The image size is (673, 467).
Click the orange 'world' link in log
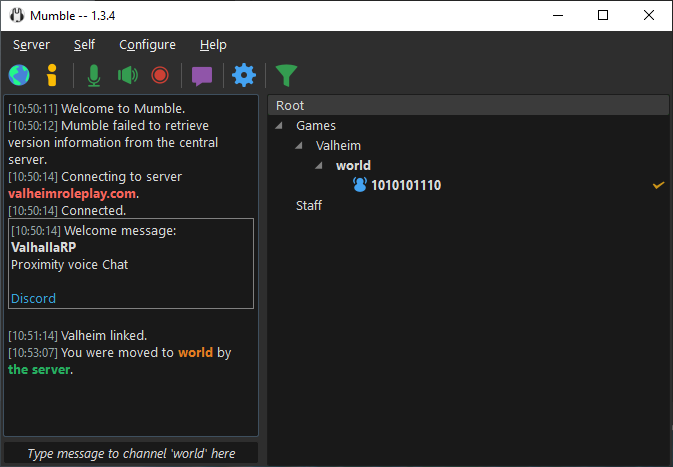pos(195,353)
